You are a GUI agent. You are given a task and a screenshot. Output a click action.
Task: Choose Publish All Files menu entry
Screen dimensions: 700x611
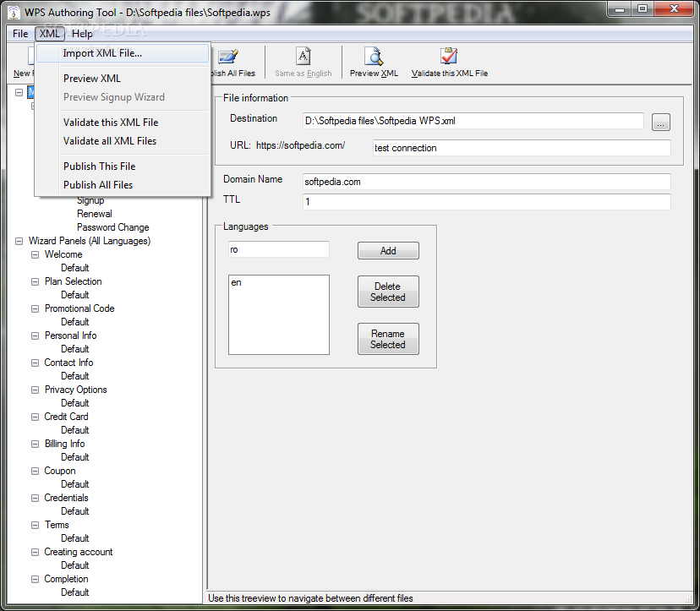(x=123, y=185)
